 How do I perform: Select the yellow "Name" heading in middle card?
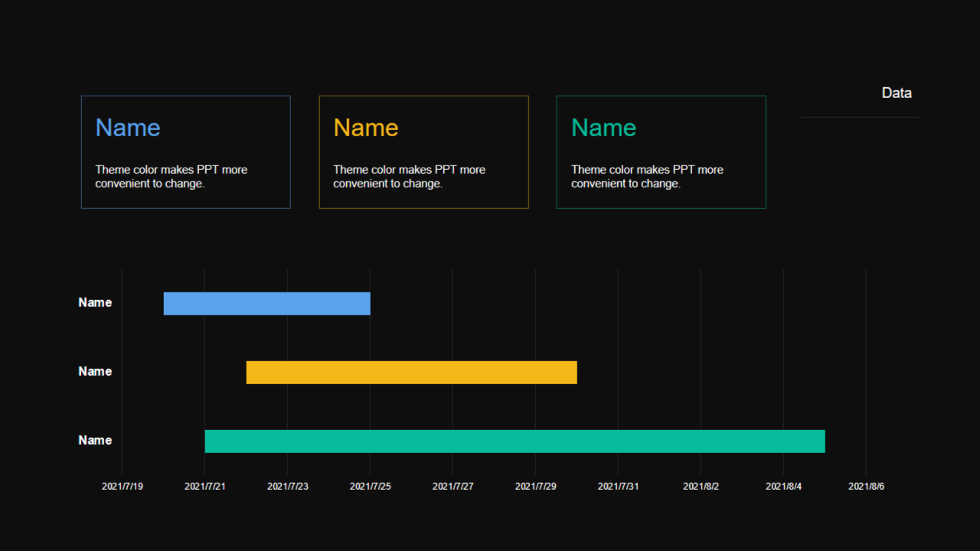(366, 128)
